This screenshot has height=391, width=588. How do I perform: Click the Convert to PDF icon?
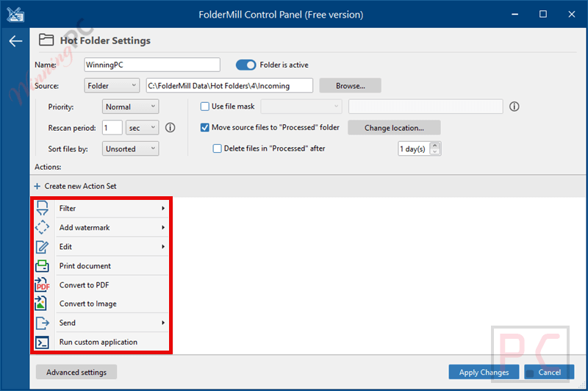pos(42,285)
